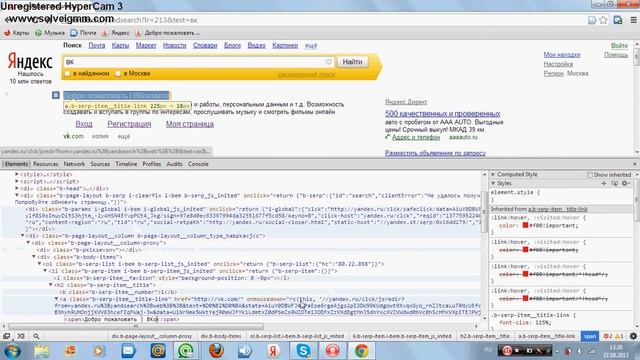This screenshot has width=640, height=360.
Task: Click the page translate icon in address bar
Action: click(592, 20)
